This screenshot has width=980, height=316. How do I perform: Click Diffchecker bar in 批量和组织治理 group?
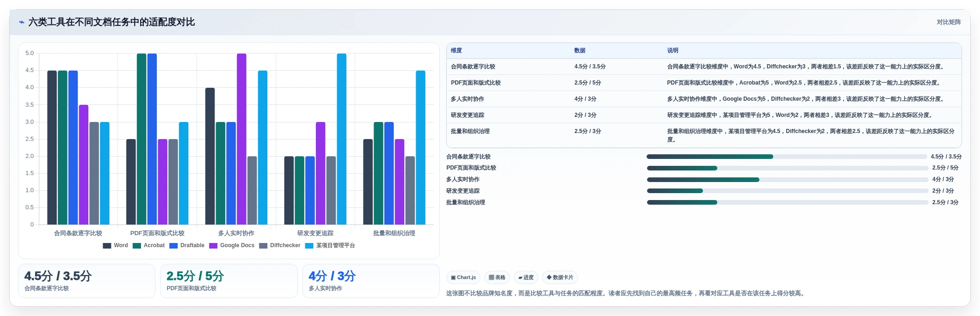[x=410, y=190]
